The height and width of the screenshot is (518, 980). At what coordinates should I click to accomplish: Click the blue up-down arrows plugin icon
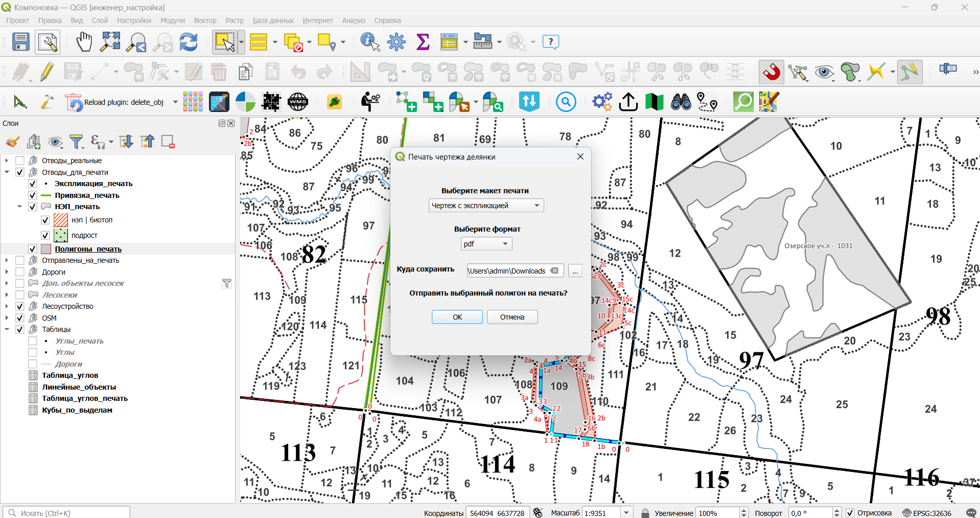coord(529,102)
